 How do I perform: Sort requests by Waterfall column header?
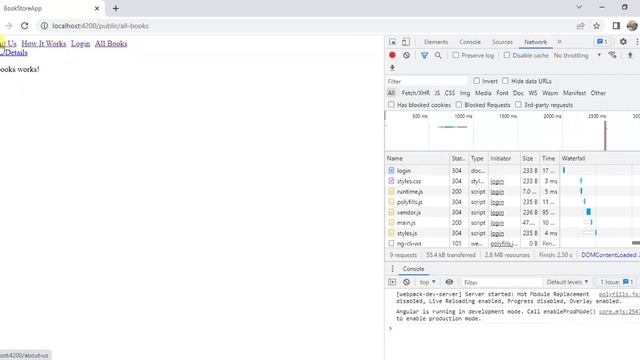pos(600,158)
